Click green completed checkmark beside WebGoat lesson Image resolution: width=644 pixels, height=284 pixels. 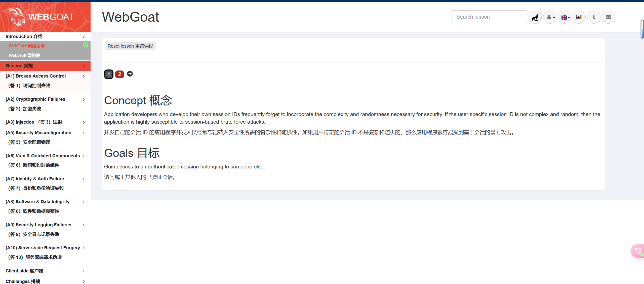86,45
